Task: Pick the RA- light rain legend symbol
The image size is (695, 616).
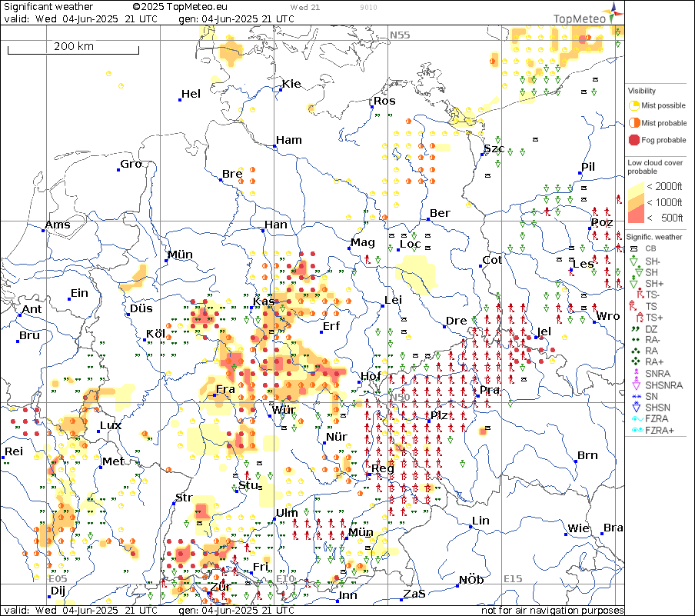Action: coord(636,340)
